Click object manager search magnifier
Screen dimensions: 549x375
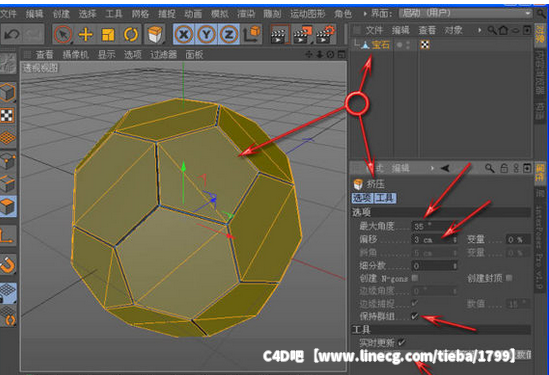[x=492, y=30]
